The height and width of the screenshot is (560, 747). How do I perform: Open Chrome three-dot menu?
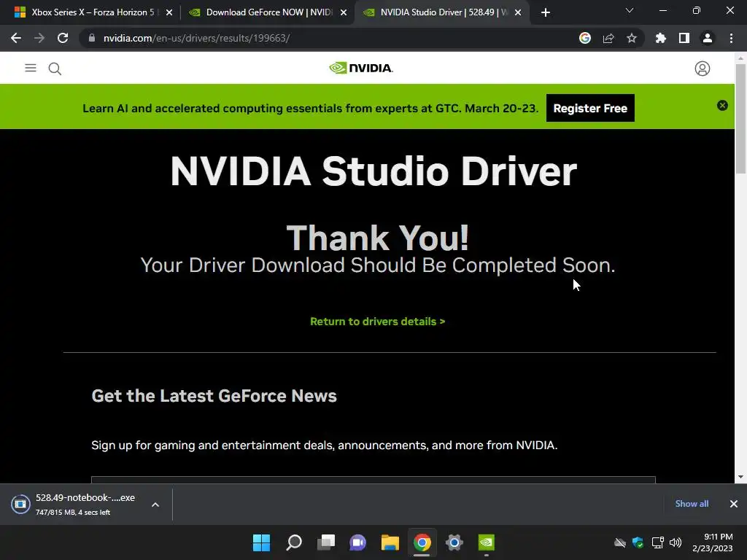click(731, 38)
